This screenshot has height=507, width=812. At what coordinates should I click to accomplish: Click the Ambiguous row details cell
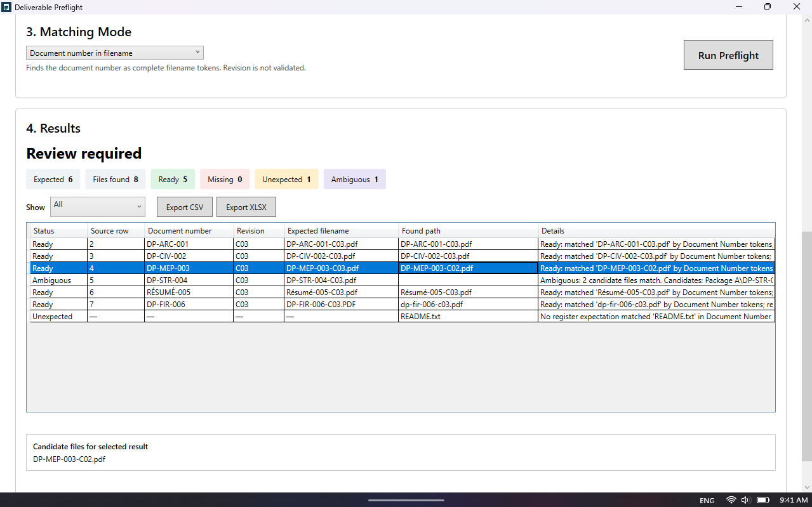click(x=656, y=280)
